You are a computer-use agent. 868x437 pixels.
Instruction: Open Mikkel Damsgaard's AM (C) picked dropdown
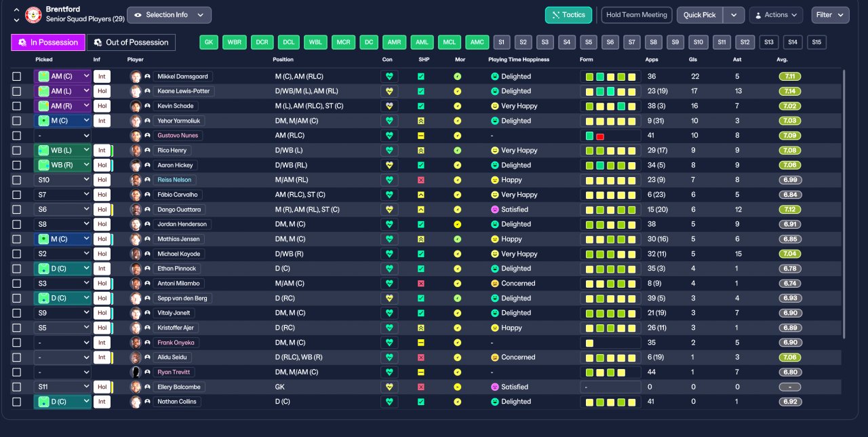62,77
